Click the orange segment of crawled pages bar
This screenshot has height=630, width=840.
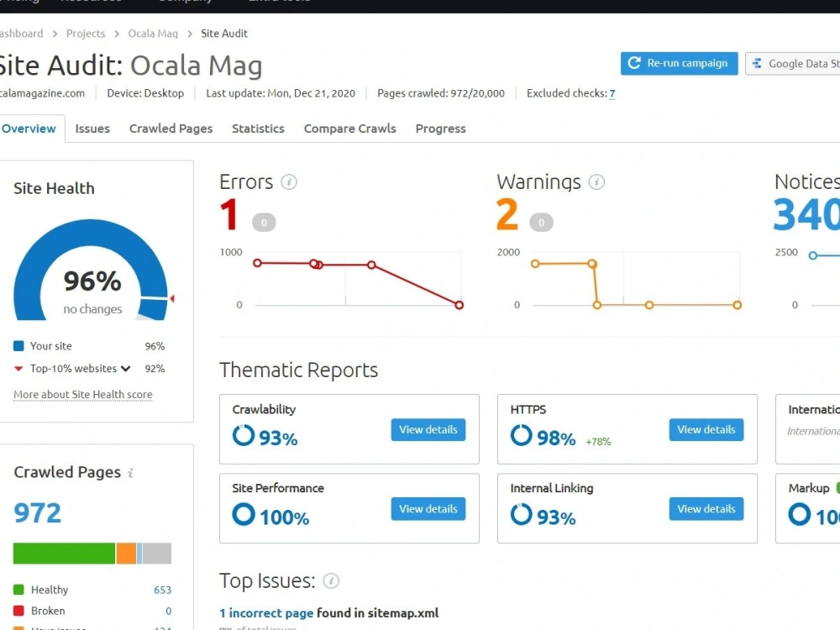[127, 554]
